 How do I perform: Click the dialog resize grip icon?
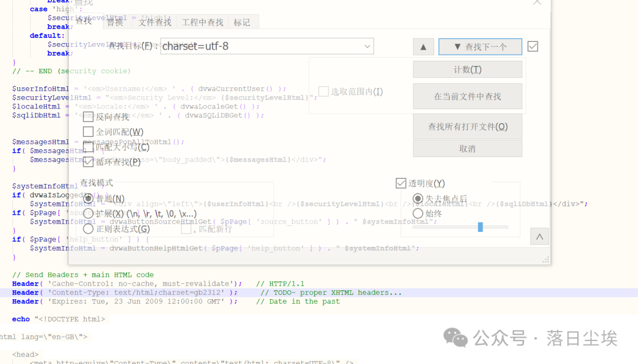(x=546, y=260)
